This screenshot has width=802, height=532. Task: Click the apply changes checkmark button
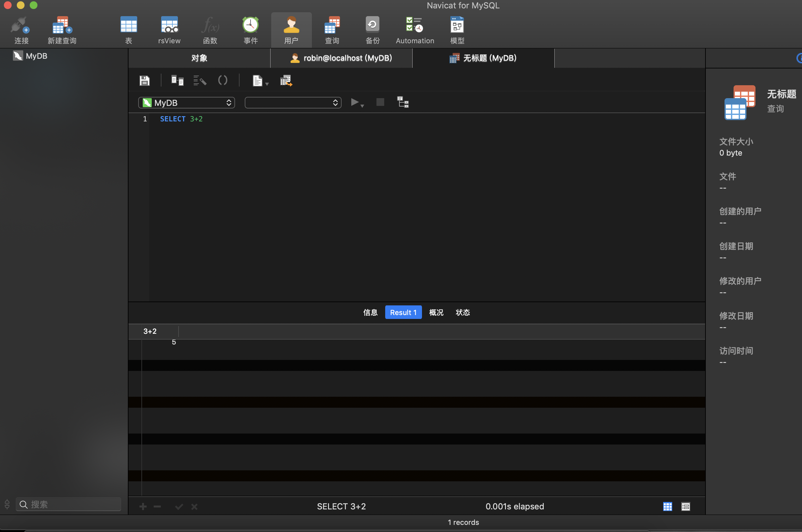(179, 506)
